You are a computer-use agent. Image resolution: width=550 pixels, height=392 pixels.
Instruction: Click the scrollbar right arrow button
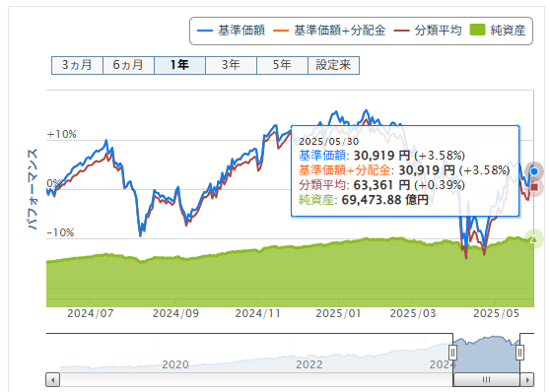[x=527, y=380]
